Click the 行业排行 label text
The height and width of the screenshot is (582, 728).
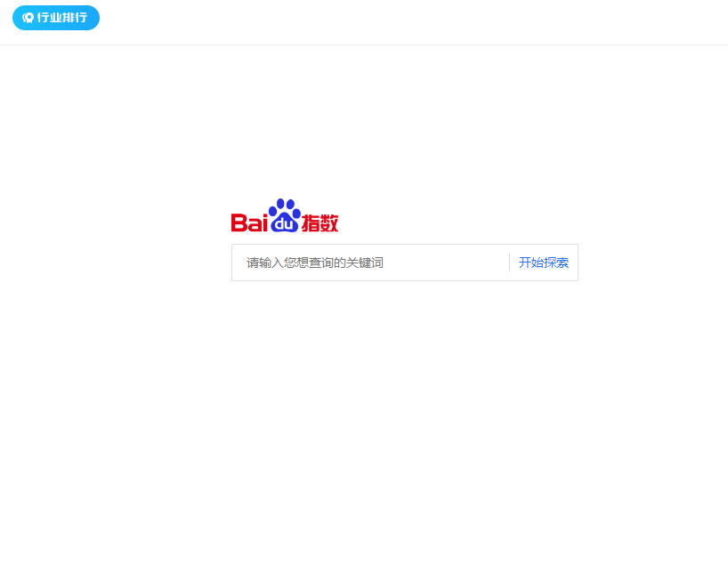click(x=62, y=18)
